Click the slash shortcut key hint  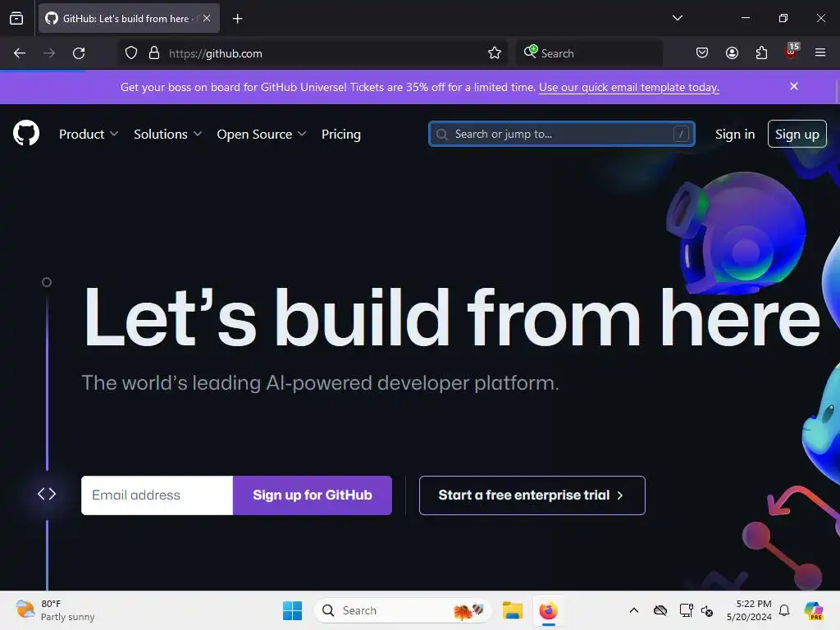coord(681,134)
